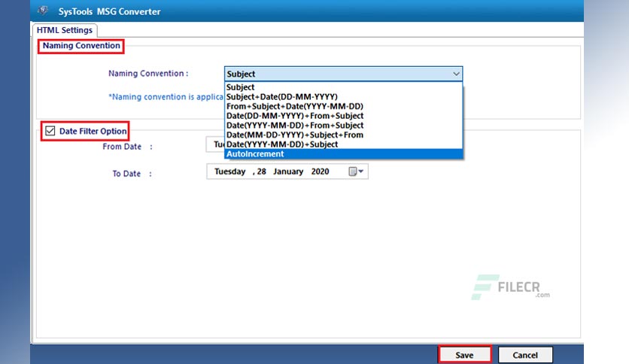This screenshot has height=364, width=629.
Task: Cancel the settings dialog
Action: tap(525, 355)
